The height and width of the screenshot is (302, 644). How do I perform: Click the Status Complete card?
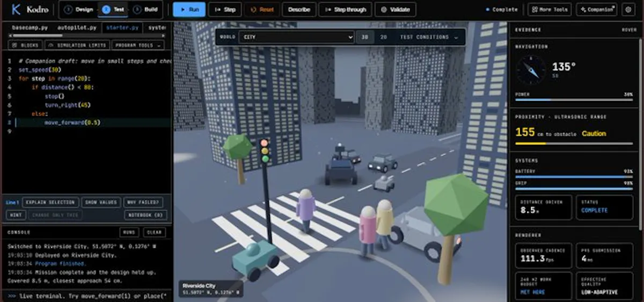[x=604, y=207]
